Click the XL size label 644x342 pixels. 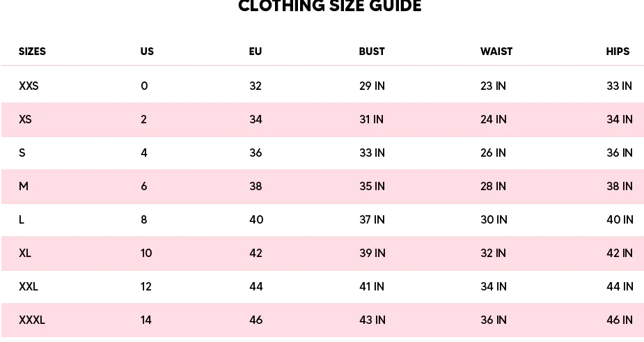coord(24,253)
